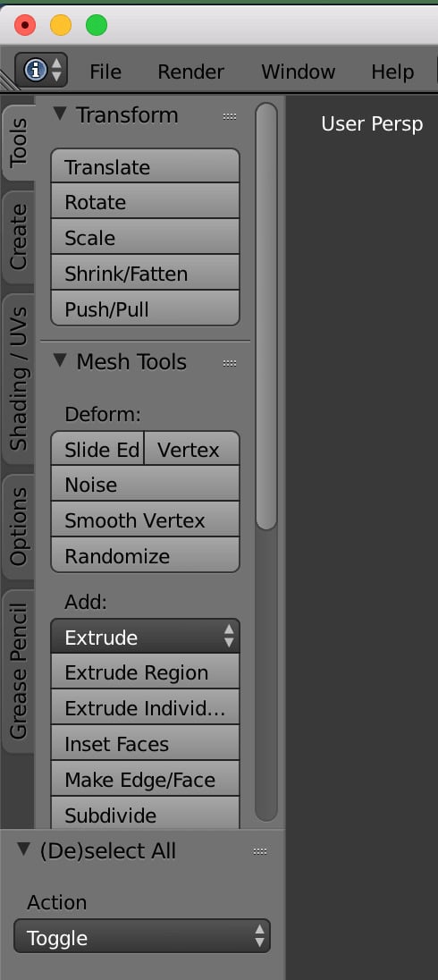Click the Transform panel drag grip icon

tap(230, 116)
